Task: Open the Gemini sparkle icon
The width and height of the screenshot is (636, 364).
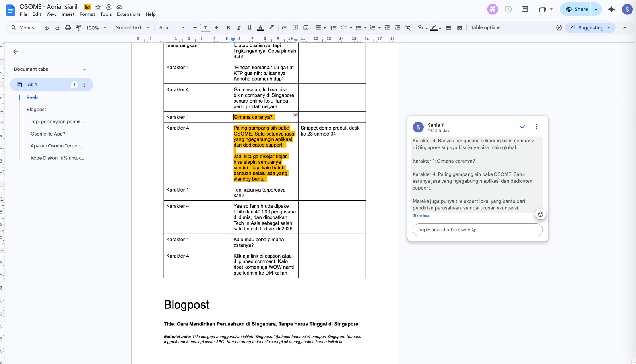Action: [x=611, y=9]
